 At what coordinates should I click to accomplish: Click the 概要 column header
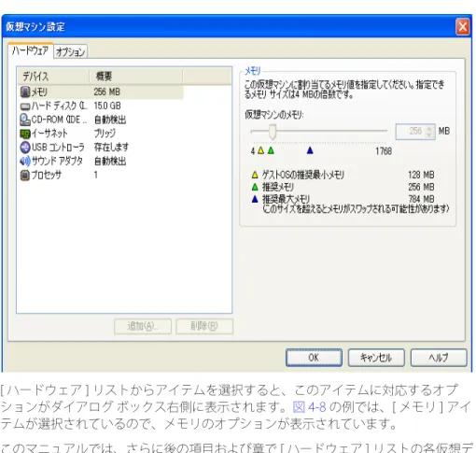coord(136,77)
